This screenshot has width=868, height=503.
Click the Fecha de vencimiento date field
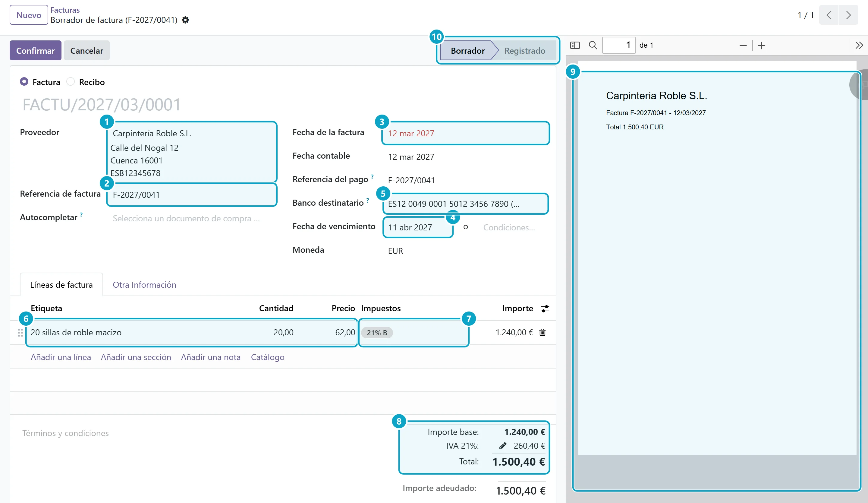click(418, 227)
